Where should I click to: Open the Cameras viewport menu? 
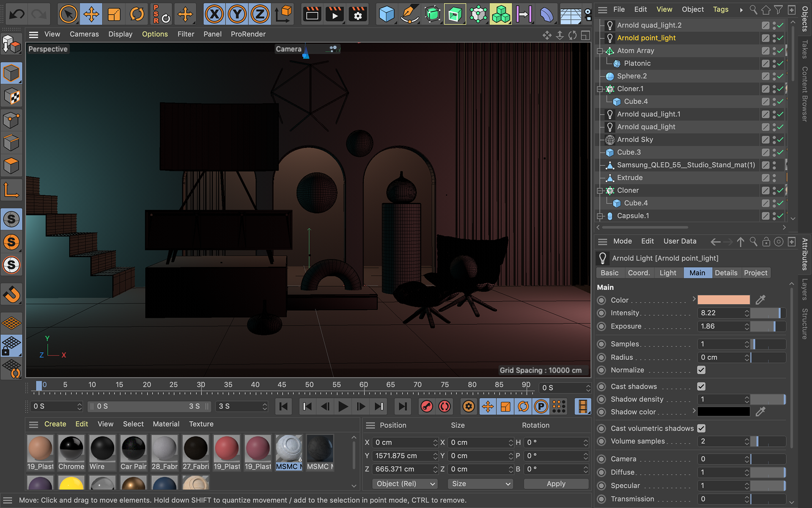84,34
